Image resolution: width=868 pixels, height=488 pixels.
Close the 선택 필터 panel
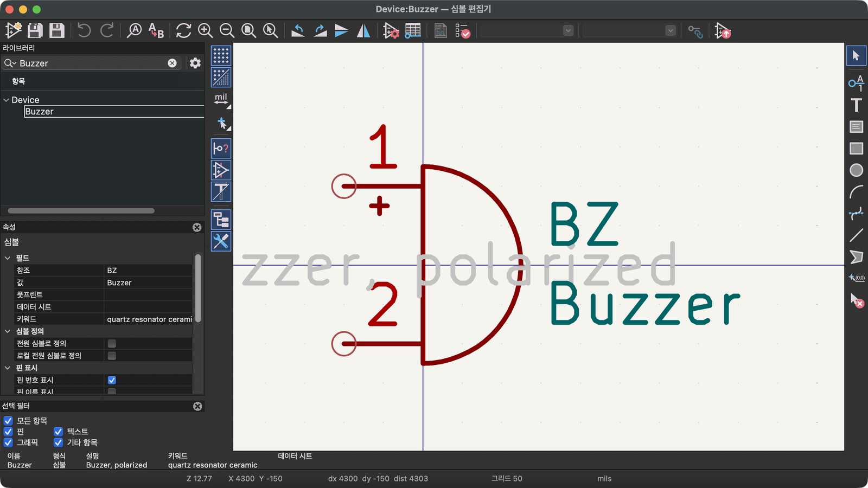coord(197,406)
